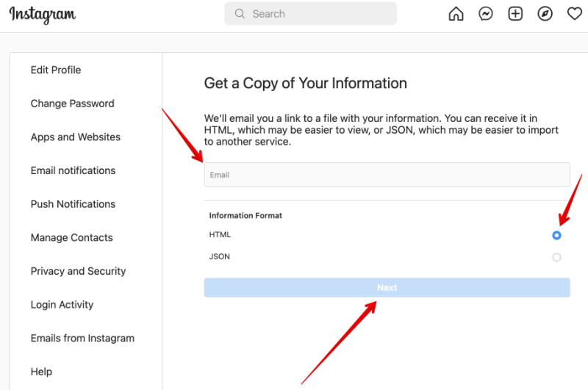Go to the Home feed icon
Screen dimensions: 588x390
(456, 14)
